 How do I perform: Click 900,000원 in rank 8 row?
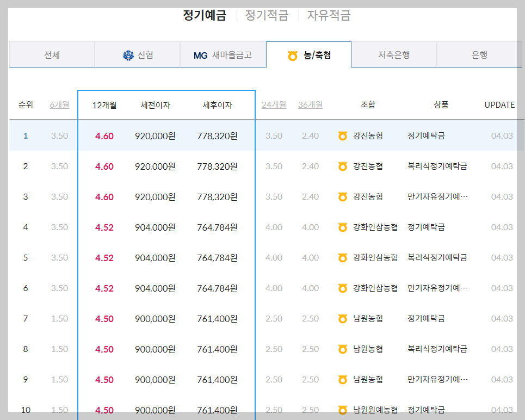[x=156, y=349]
